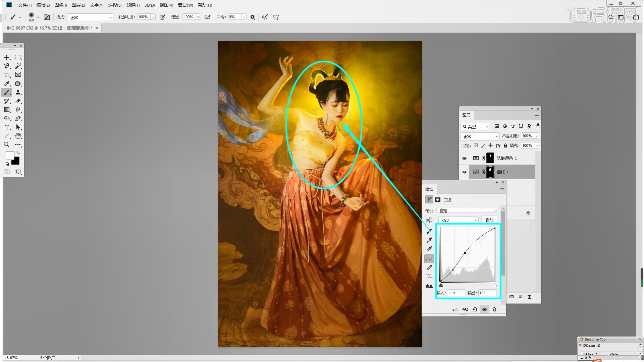
Task: Delete the curves adjustment via trash icon
Action: click(494, 309)
